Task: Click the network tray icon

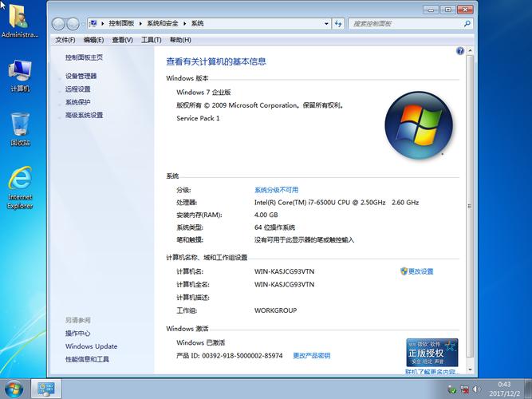Action: 464,389
